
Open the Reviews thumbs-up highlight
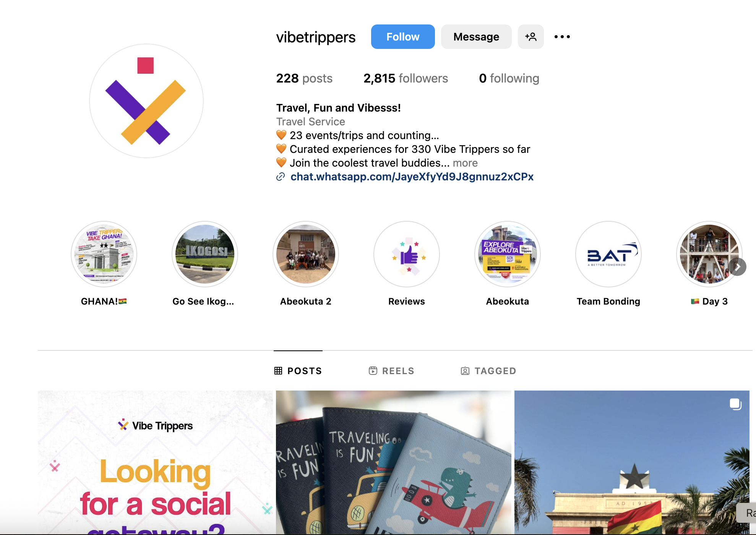(407, 254)
